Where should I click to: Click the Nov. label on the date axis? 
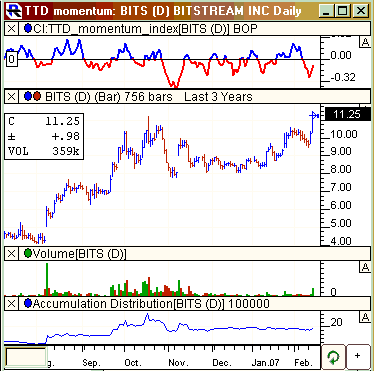tap(178, 363)
